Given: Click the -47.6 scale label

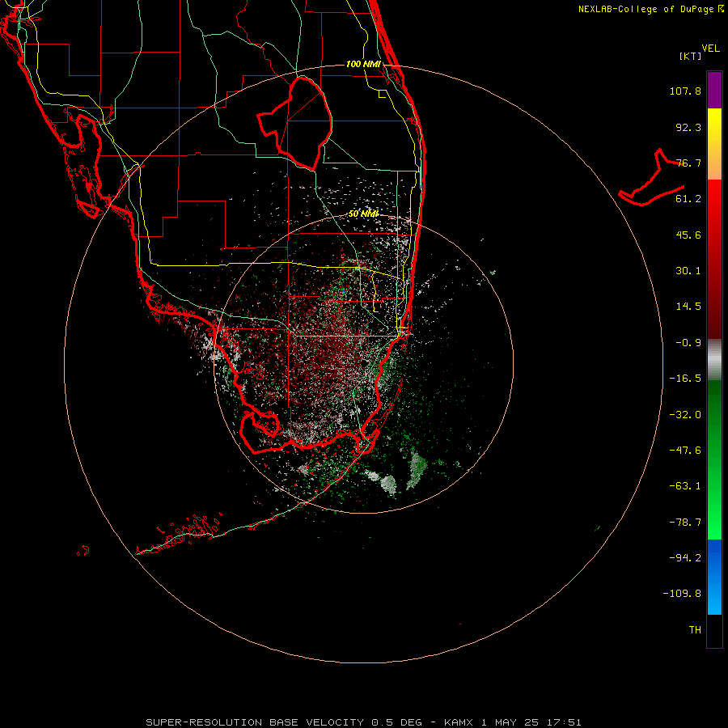Looking at the screenshot, I should pyautogui.click(x=685, y=451).
